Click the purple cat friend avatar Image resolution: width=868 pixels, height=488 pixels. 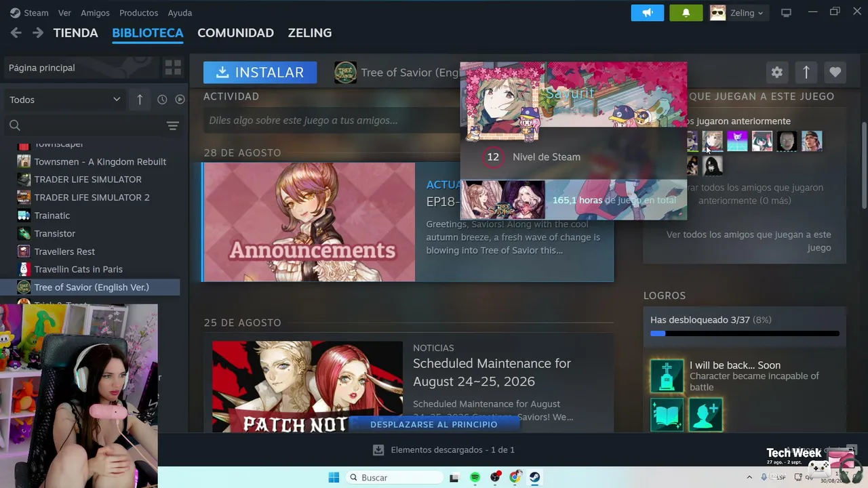(737, 141)
